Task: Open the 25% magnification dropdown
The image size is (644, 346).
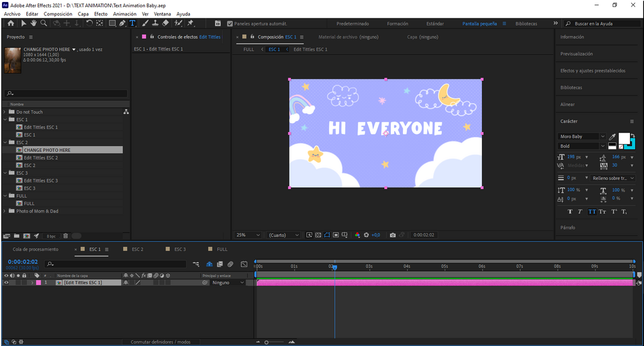Action: click(248, 235)
